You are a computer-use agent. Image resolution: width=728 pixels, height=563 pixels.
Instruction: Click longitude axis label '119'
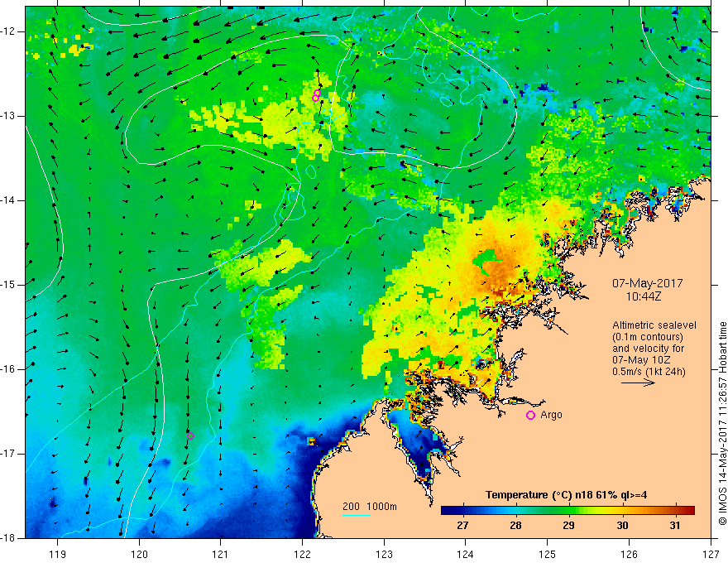coord(58,554)
